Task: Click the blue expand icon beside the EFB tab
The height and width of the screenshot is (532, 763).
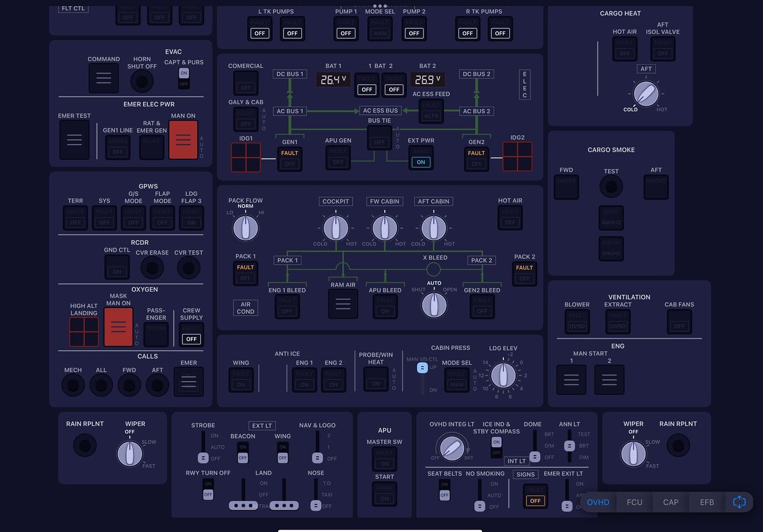Action: tap(739, 502)
